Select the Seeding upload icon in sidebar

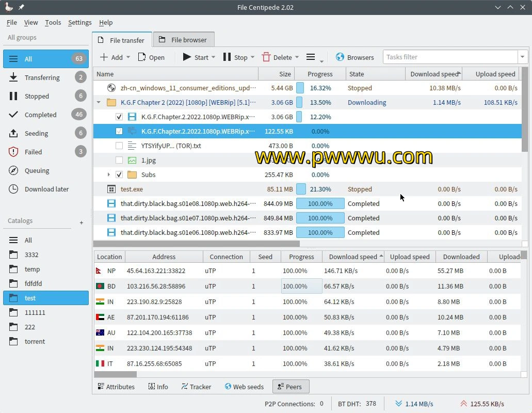pyautogui.click(x=13, y=133)
